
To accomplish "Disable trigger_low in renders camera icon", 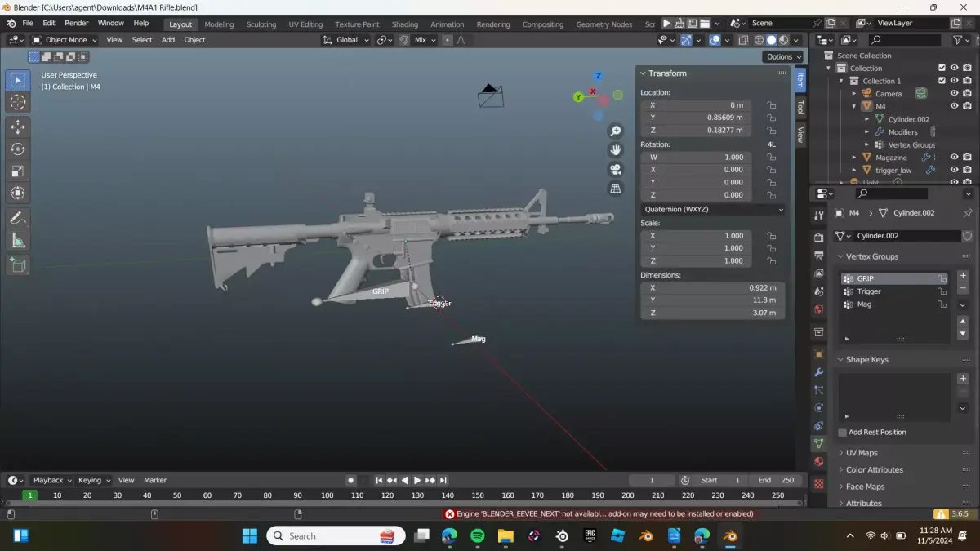I will pyautogui.click(x=967, y=170).
